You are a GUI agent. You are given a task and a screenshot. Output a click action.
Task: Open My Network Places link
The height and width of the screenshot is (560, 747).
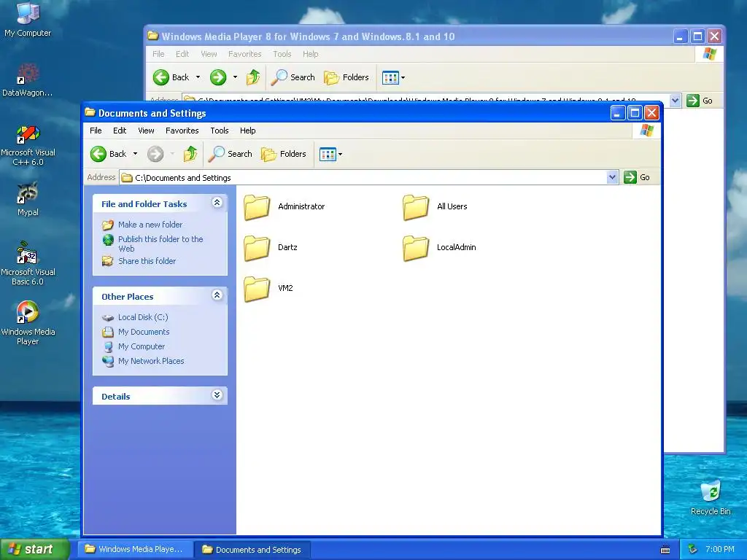(151, 362)
